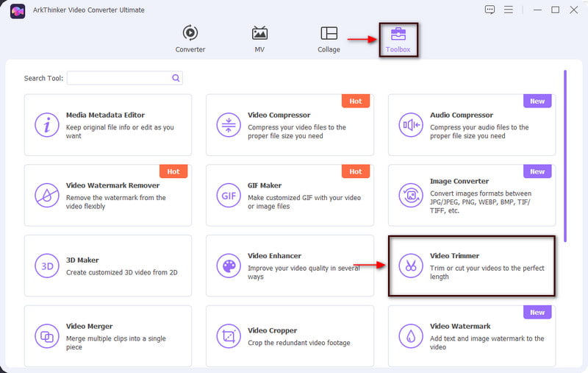This screenshot has height=373, width=588.
Task: Select the Toolbox tab
Action: point(398,40)
